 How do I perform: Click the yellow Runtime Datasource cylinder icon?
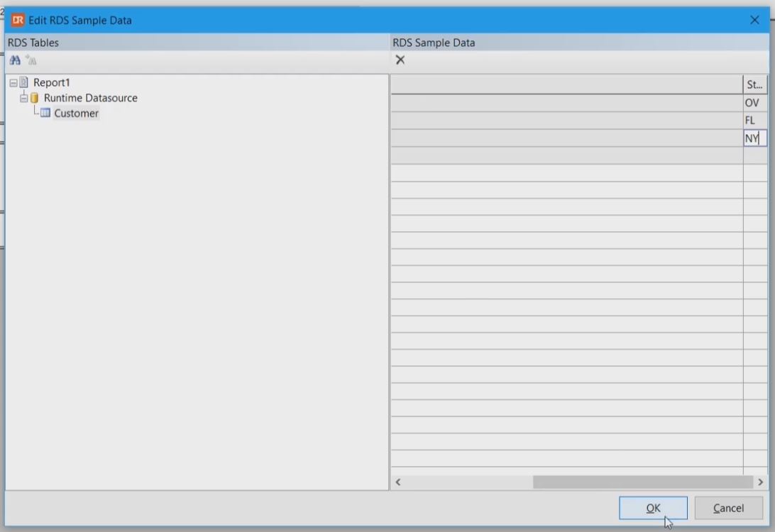tap(34, 98)
